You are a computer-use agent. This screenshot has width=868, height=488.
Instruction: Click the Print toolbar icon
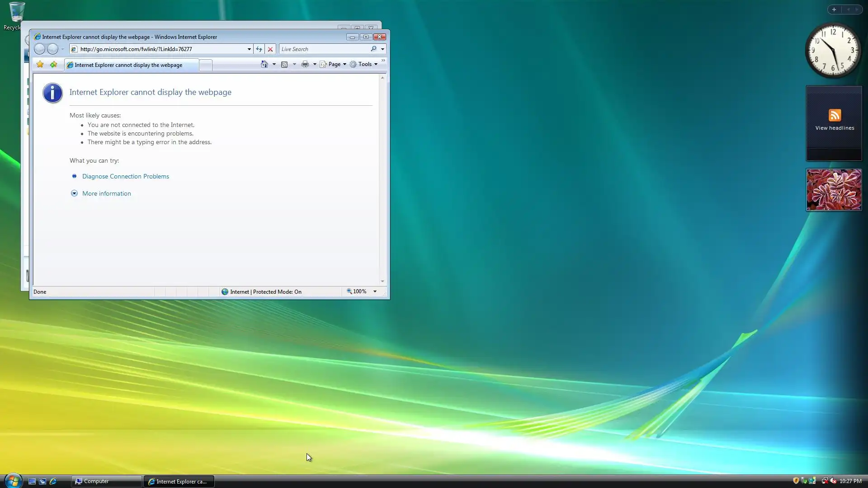305,64
